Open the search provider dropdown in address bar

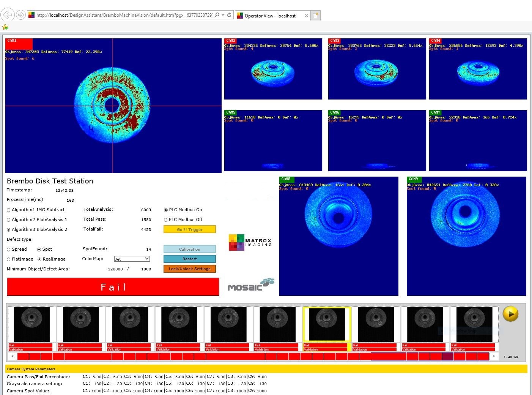click(223, 15)
